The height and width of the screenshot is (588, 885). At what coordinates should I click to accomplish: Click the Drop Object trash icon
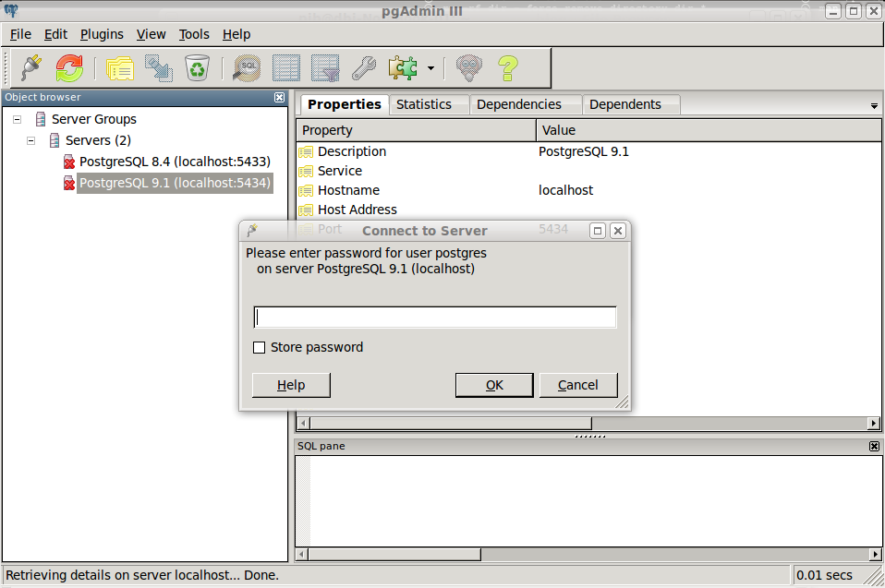[197, 67]
